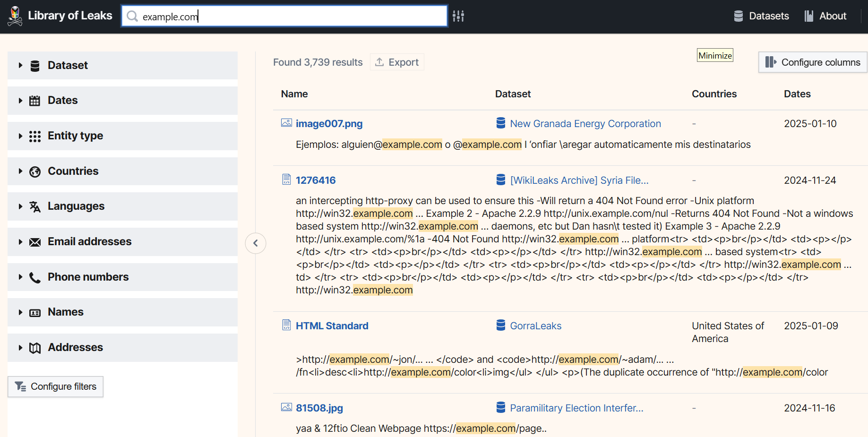Click database icon next to New Granada Energy
The height and width of the screenshot is (437, 868).
(501, 123)
